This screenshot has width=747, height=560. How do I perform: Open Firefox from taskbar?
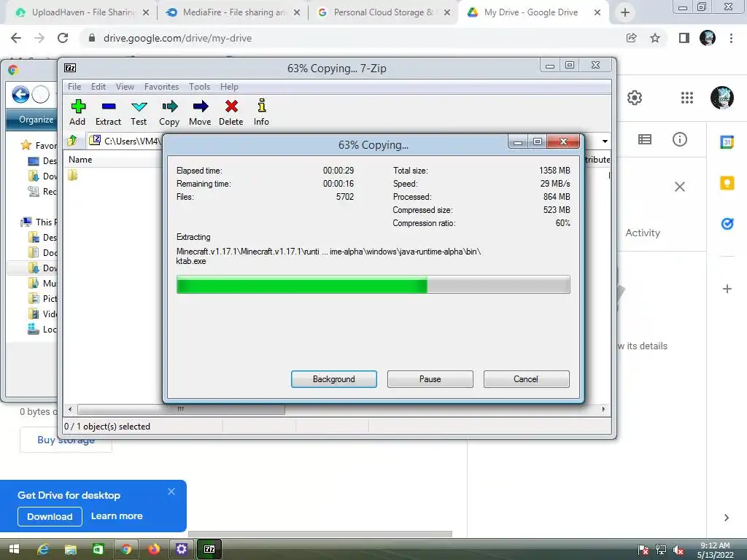tap(154, 549)
